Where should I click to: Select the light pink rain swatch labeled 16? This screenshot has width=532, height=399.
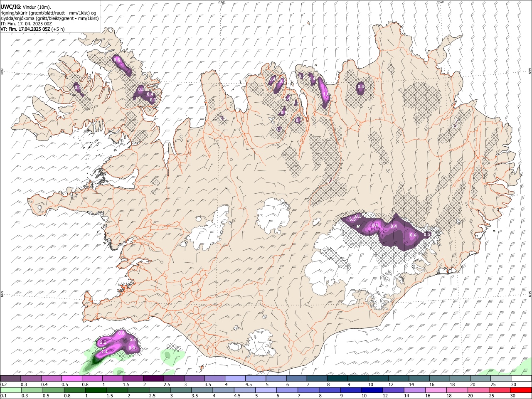436,390
